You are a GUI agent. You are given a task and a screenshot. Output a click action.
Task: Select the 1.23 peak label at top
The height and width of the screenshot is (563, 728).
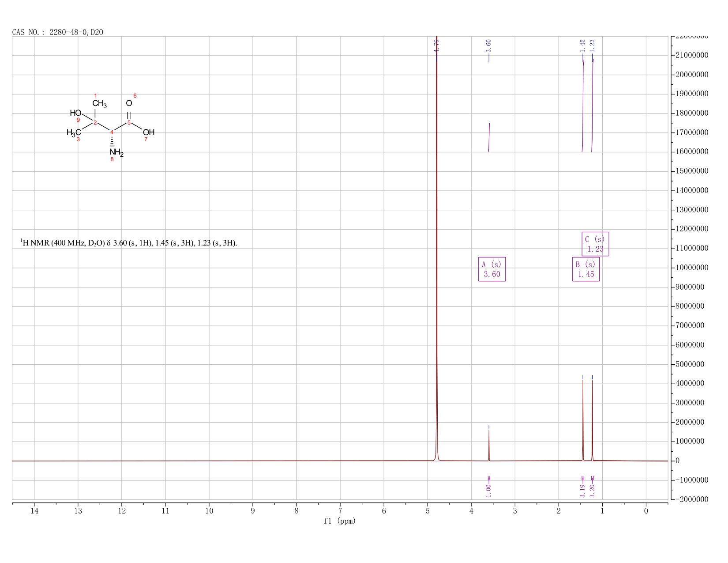593,45
